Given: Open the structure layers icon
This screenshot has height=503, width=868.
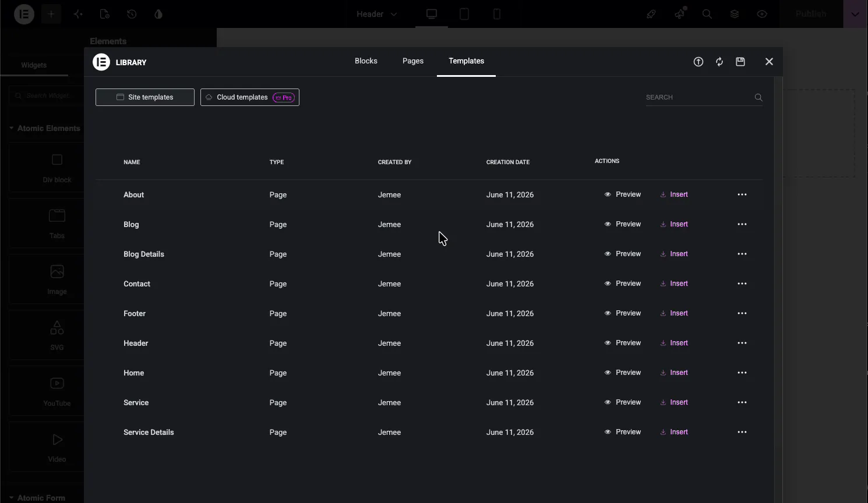Looking at the screenshot, I should click(x=735, y=14).
